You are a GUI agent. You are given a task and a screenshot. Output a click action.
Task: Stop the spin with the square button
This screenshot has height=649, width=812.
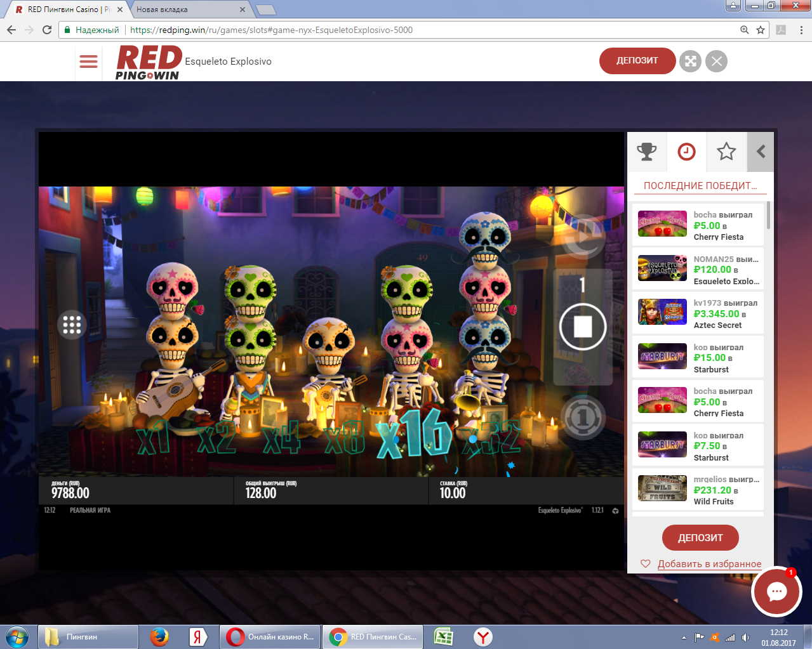click(583, 327)
